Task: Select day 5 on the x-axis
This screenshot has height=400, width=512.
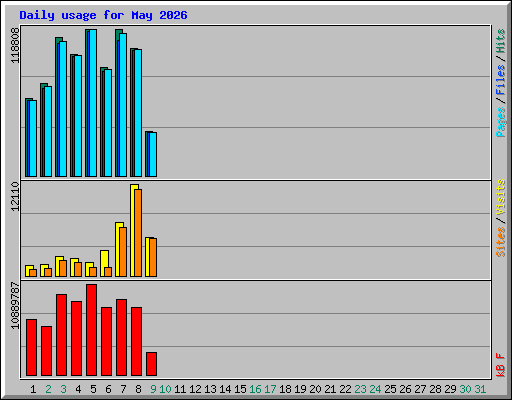Action: pos(93,389)
